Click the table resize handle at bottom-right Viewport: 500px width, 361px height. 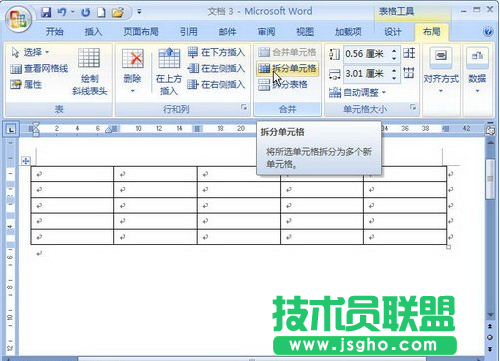449,247
